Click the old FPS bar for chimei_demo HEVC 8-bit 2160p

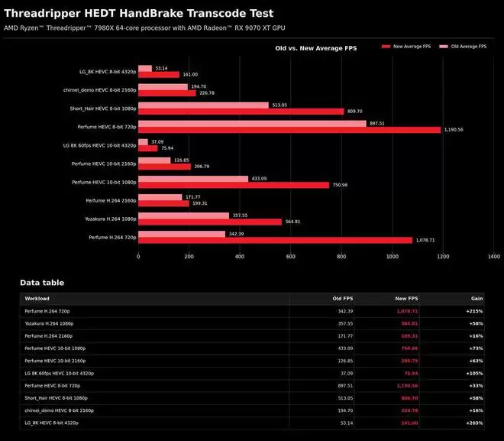click(x=163, y=87)
